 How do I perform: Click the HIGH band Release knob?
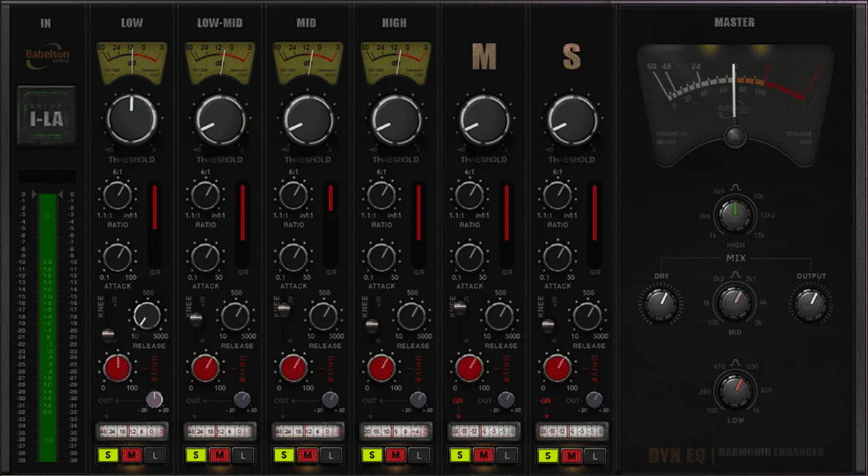point(411,317)
